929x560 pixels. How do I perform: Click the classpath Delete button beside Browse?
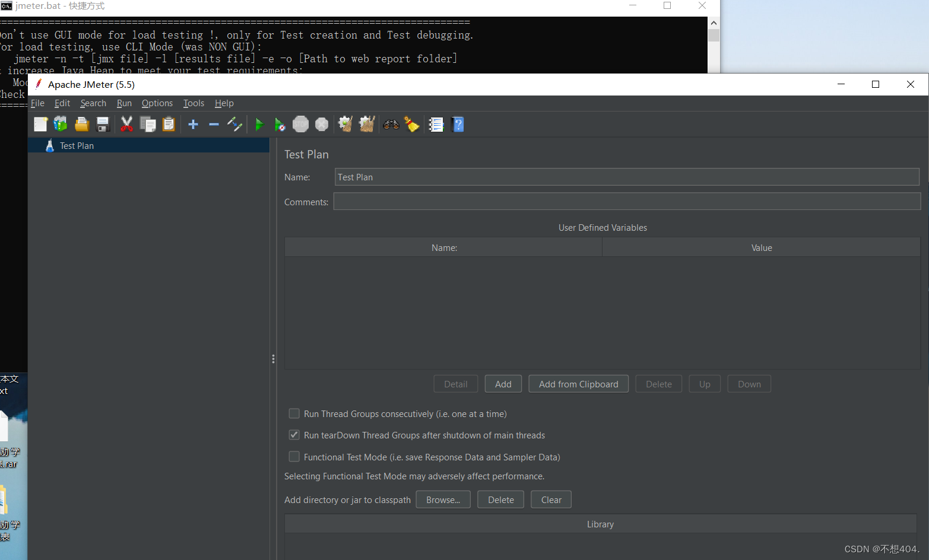[x=501, y=499]
